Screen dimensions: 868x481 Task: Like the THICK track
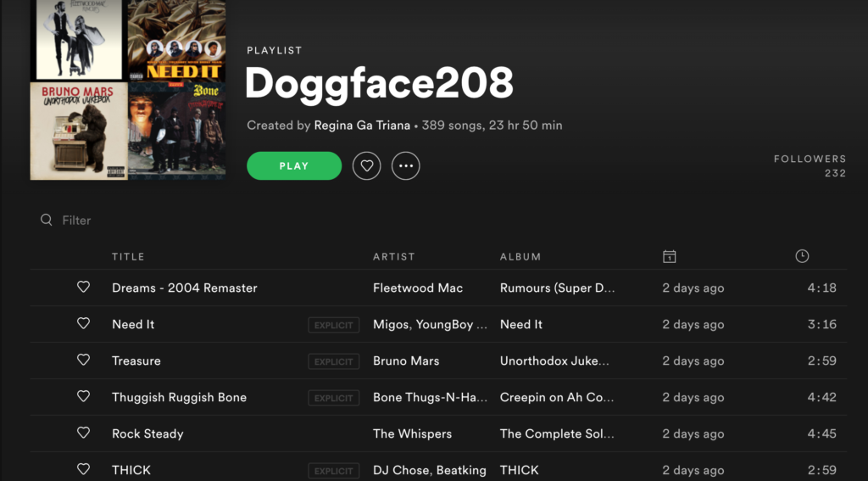(83, 469)
